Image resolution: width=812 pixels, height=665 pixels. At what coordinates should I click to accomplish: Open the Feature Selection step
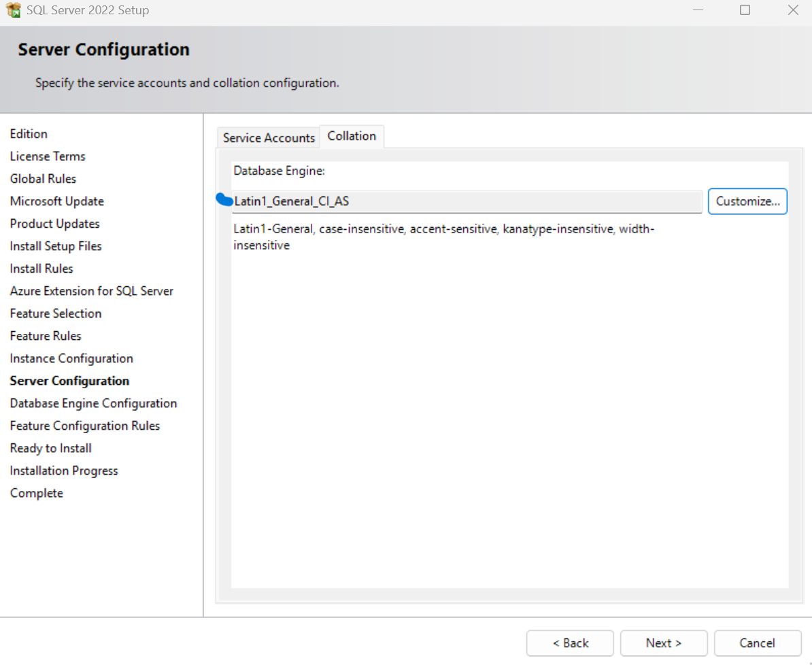[56, 313]
